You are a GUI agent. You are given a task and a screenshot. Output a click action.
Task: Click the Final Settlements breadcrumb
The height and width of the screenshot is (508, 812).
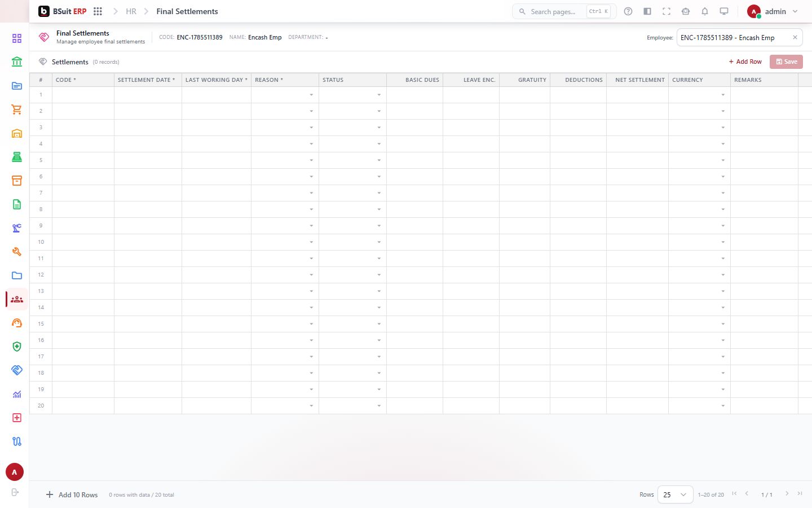pos(187,11)
